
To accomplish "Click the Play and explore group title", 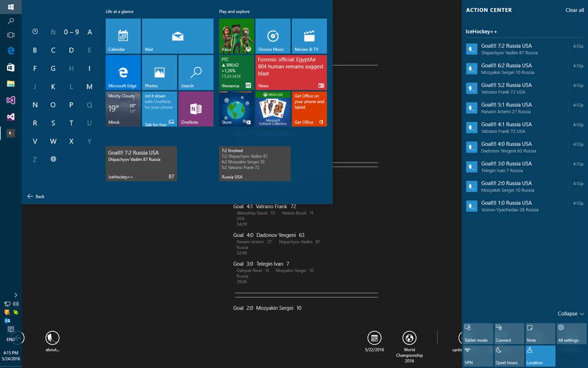I will tap(234, 11).
